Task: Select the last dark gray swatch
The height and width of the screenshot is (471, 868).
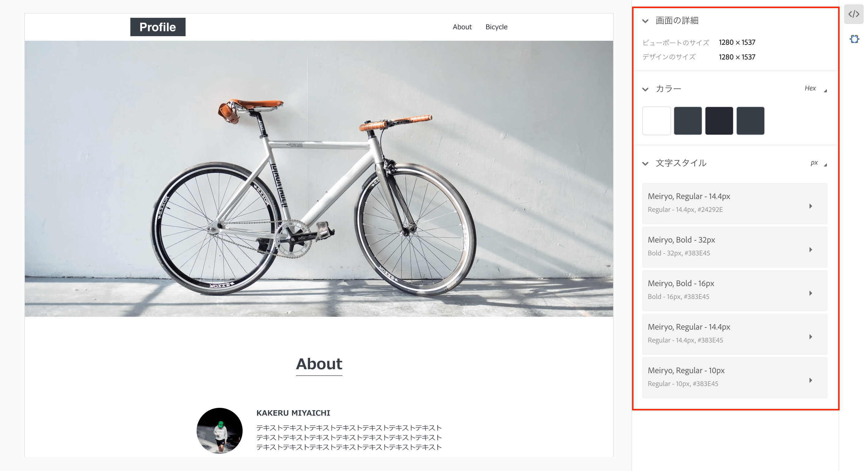Action: pyautogui.click(x=751, y=121)
